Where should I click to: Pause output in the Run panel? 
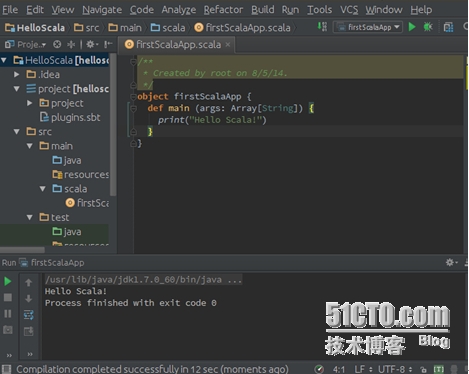click(x=8, y=314)
